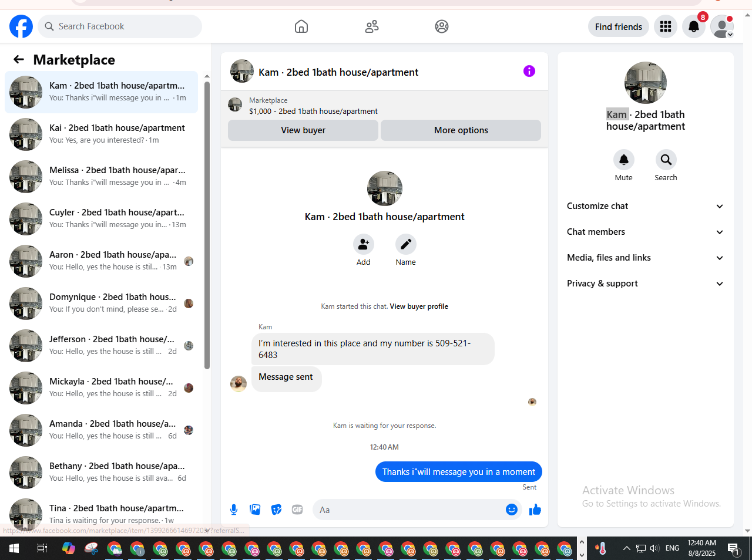Open the Domynique 2bed 1bath conversation
This screenshot has width=752, height=560.
[101, 303]
